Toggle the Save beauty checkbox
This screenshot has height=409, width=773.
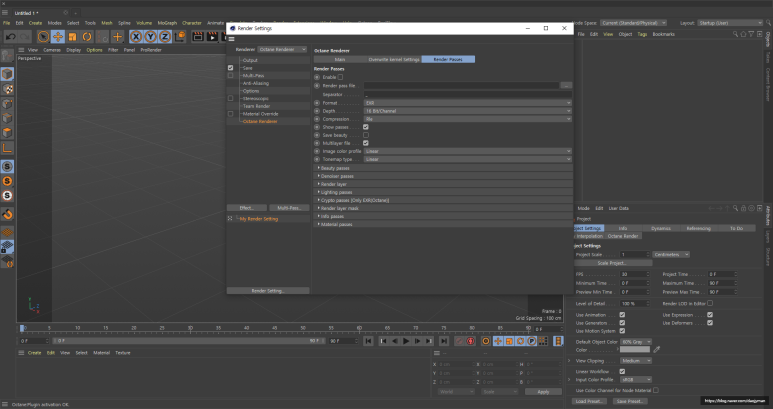click(366, 135)
